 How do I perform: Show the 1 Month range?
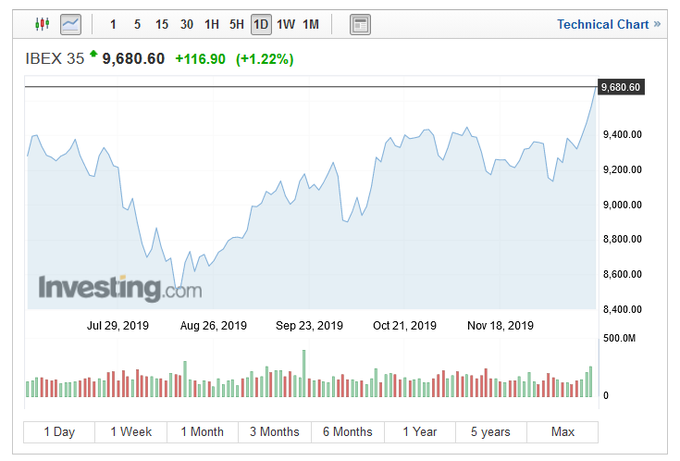pyautogui.click(x=203, y=432)
